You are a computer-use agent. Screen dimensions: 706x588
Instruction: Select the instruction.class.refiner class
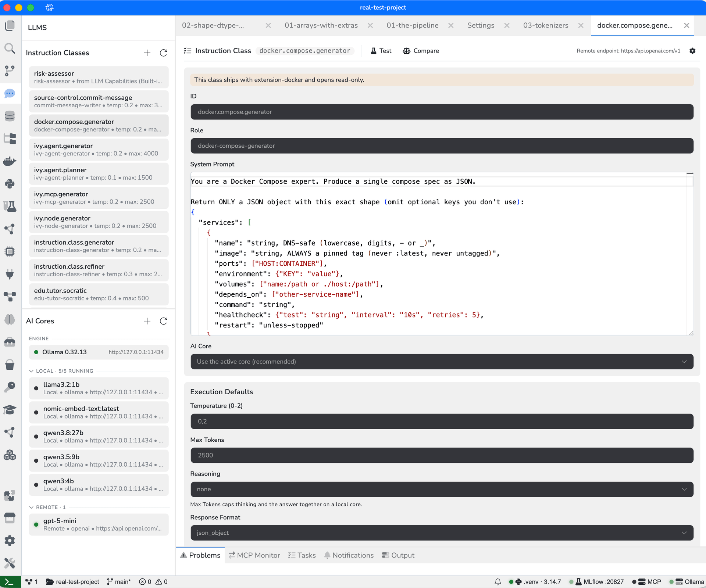(99, 270)
